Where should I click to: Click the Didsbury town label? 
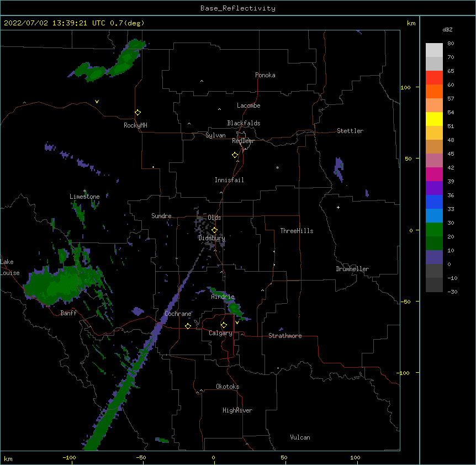211,238
